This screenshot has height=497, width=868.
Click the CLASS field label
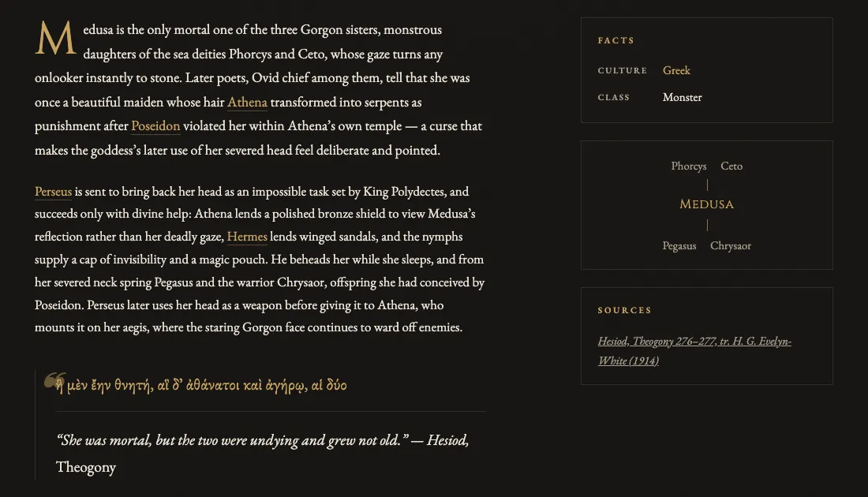(613, 97)
